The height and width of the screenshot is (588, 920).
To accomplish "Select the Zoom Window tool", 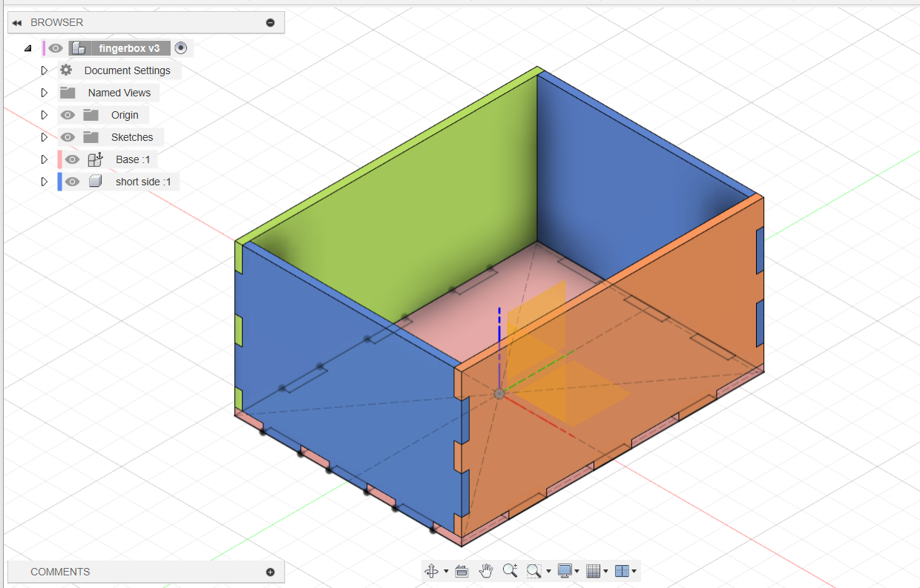I will point(533,571).
